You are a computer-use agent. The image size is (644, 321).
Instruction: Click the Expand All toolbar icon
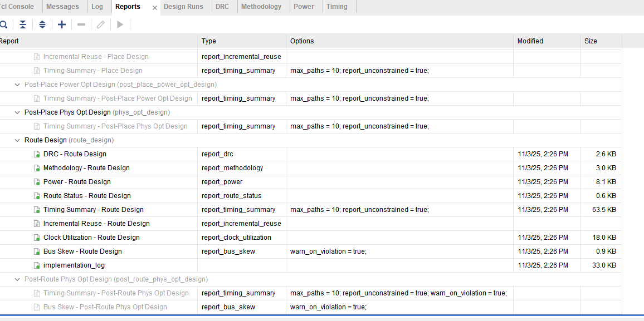point(42,24)
